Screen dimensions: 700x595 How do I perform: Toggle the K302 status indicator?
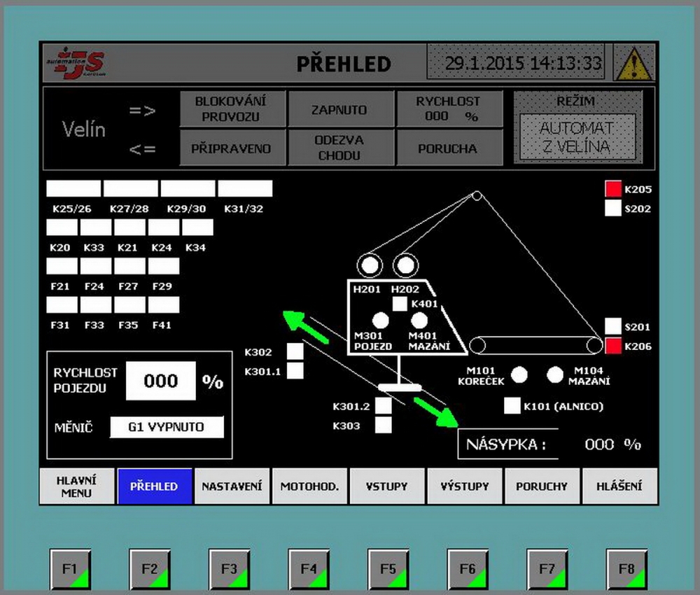tap(295, 351)
